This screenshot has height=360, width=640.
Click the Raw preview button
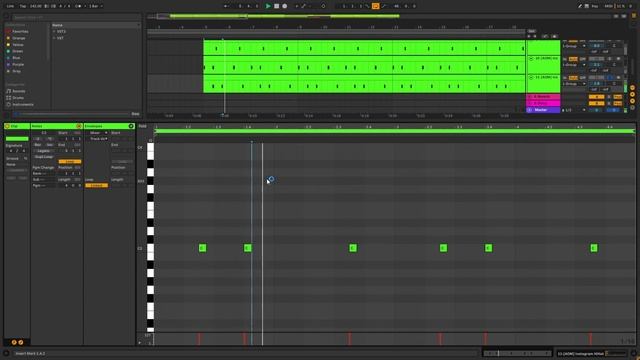click(135, 114)
